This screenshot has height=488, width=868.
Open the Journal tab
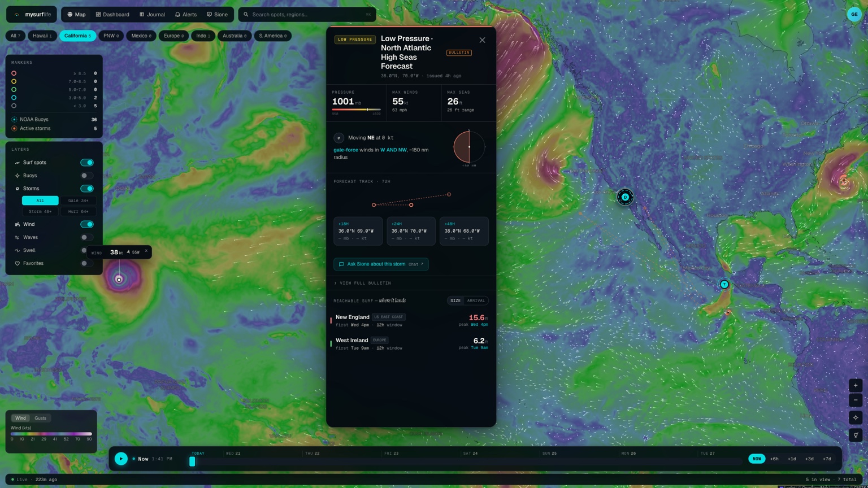pyautogui.click(x=152, y=14)
